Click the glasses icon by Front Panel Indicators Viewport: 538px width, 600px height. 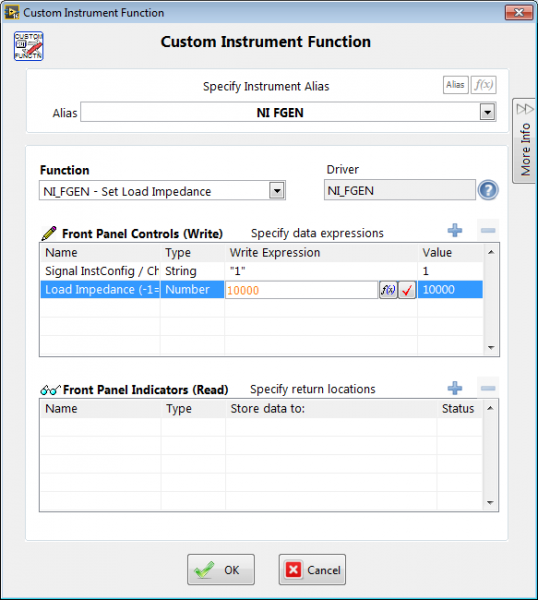click(50, 390)
